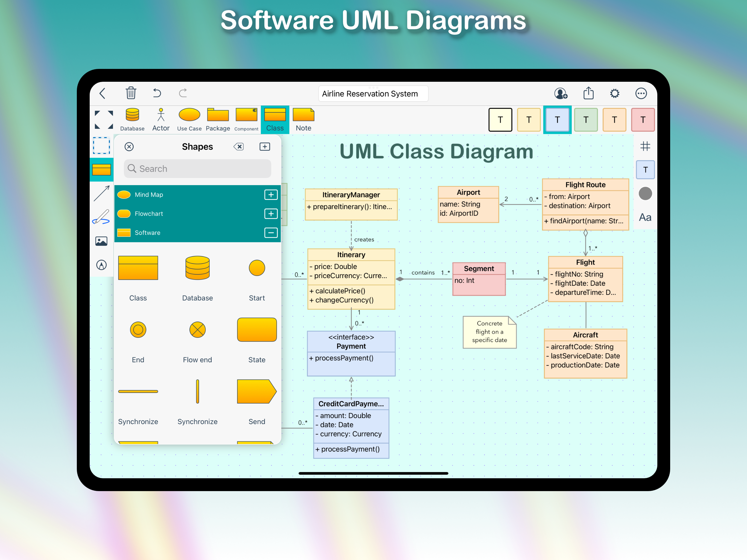The width and height of the screenshot is (747, 560).
Task: Add new shape library with plus
Action: click(x=265, y=147)
